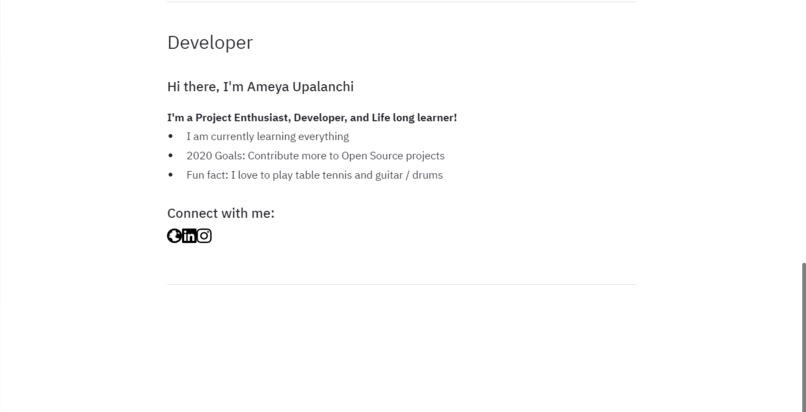
Task: Click the empty scrollbar track above the thumb
Action: [x=803, y=131]
